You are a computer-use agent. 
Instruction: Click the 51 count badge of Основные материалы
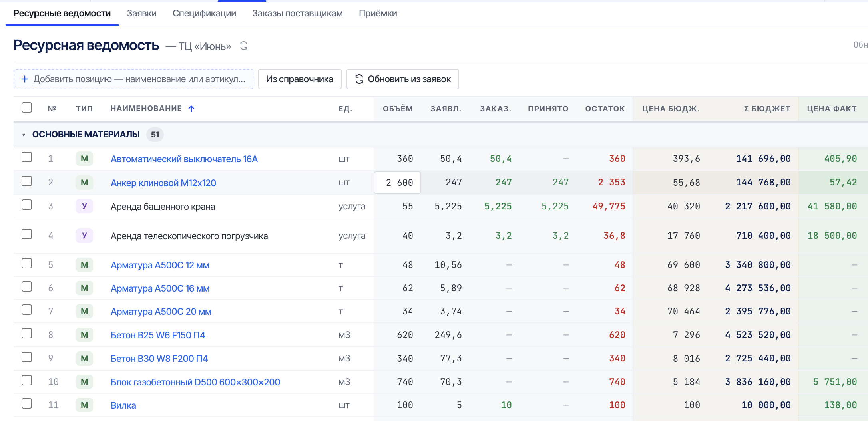pos(155,135)
